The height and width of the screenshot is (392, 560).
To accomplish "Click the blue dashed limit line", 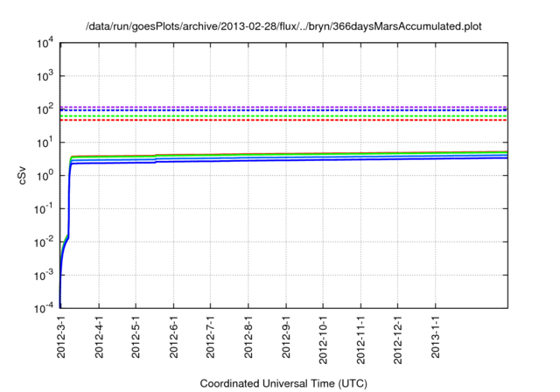I will tap(283, 110).
